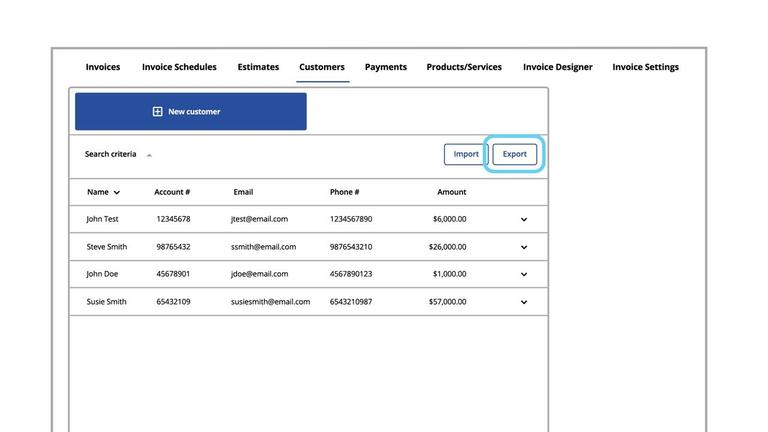Select the Customers tab

pyautogui.click(x=322, y=67)
